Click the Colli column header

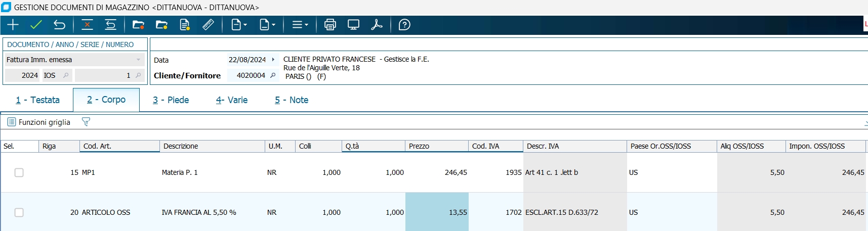(x=319, y=146)
